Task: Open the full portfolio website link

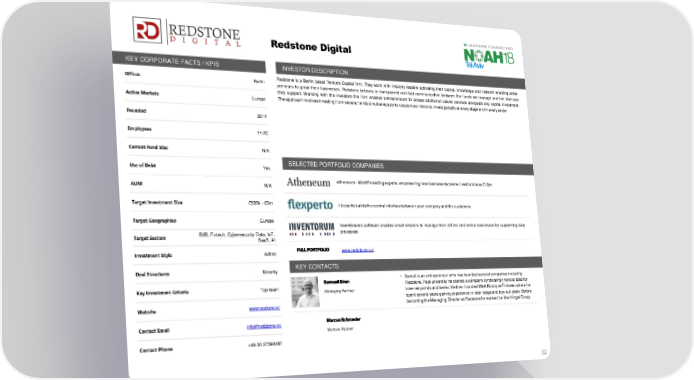Action: click(x=358, y=250)
